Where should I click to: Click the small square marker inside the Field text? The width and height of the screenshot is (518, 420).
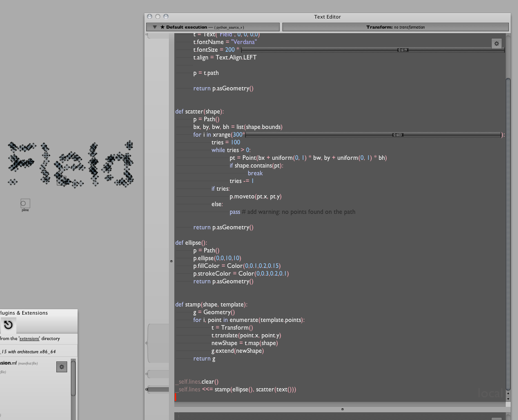tap(61, 181)
